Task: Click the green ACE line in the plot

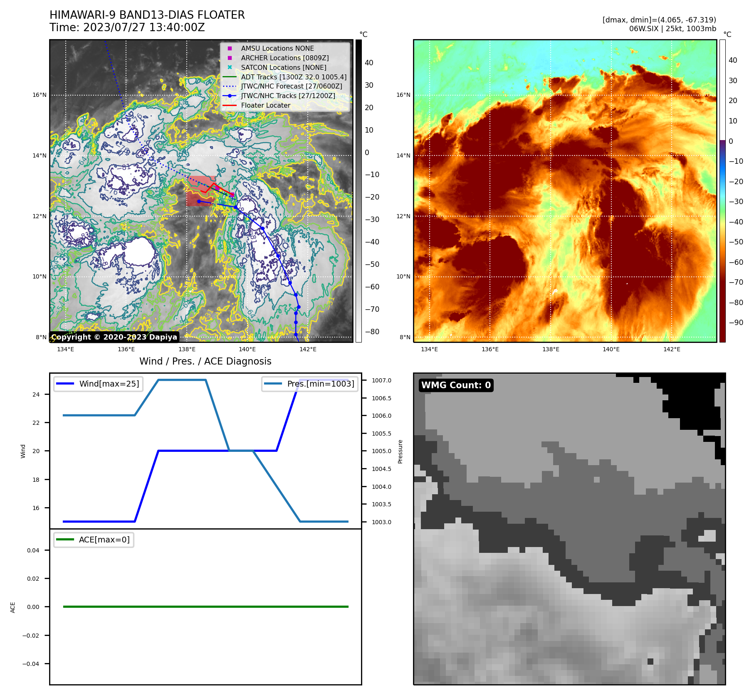Action: tap(205, 607)
